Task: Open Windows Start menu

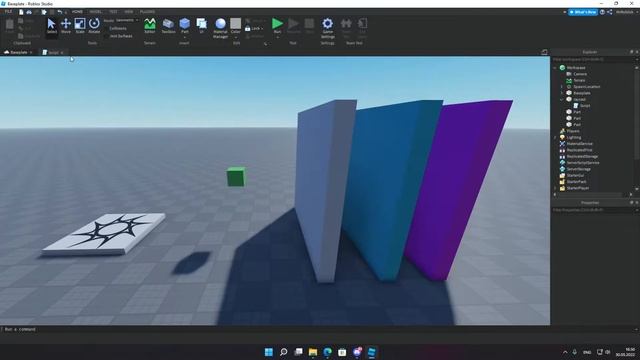Action: [x=269, y=352]
